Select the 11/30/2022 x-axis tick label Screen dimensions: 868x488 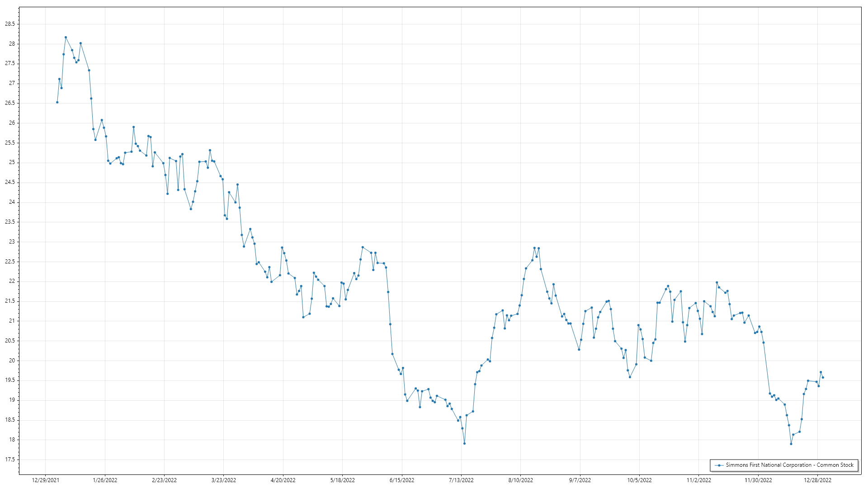tap(758, 480)
